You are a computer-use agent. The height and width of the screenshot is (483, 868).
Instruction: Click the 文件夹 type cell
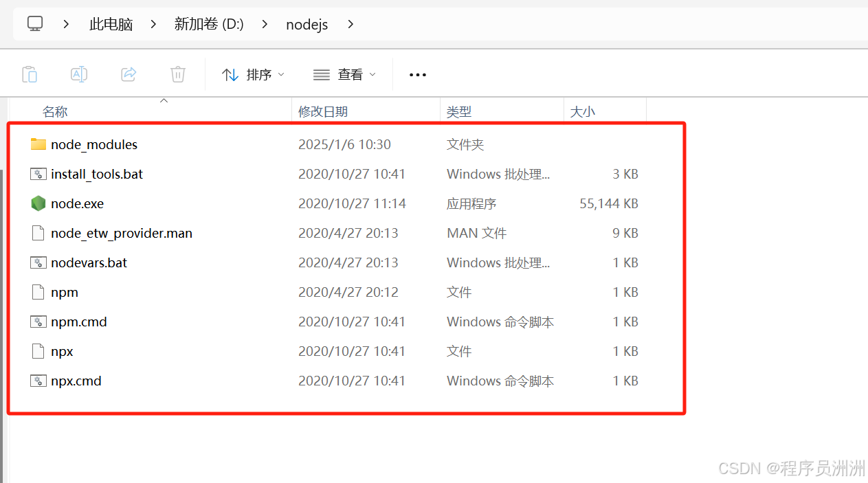click(465, 144)
